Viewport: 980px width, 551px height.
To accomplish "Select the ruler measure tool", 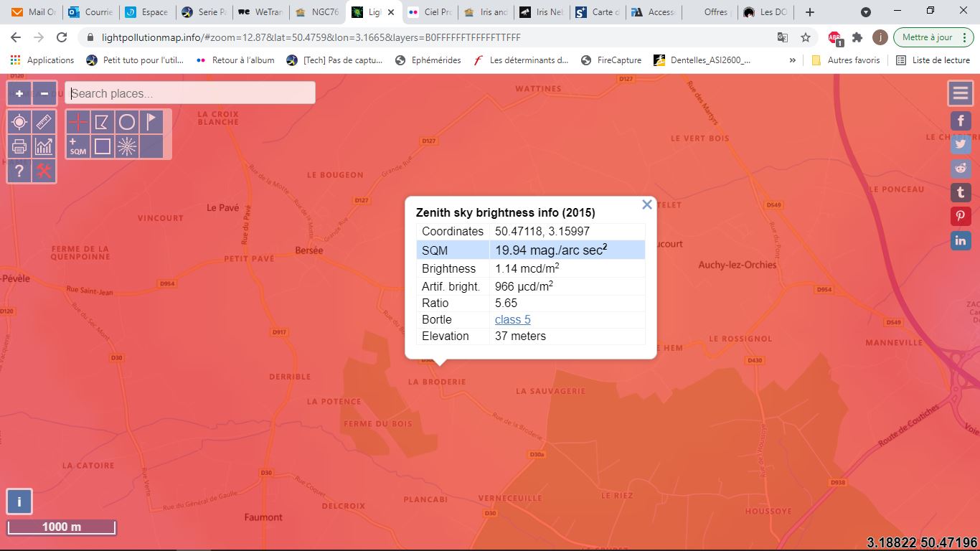I will point(44,123).
